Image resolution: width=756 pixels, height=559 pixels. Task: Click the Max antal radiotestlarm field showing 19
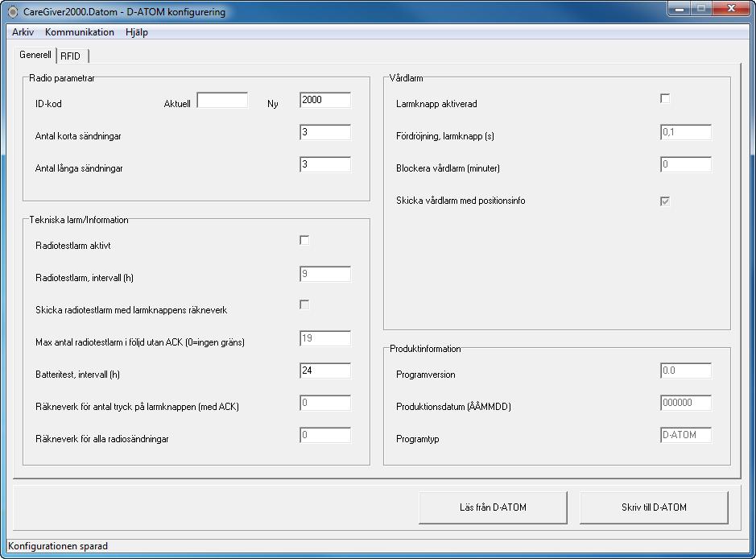pyautogui.click(x=325, y=338)
